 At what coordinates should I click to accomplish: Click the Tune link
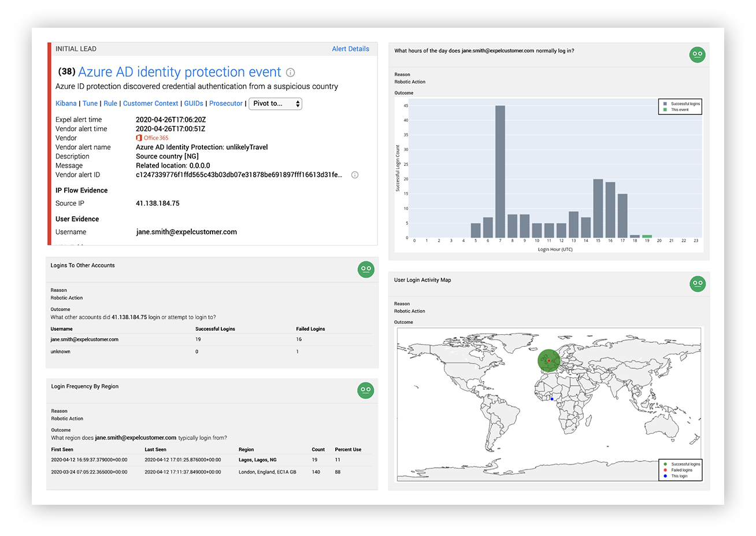[x=90, y=103]
